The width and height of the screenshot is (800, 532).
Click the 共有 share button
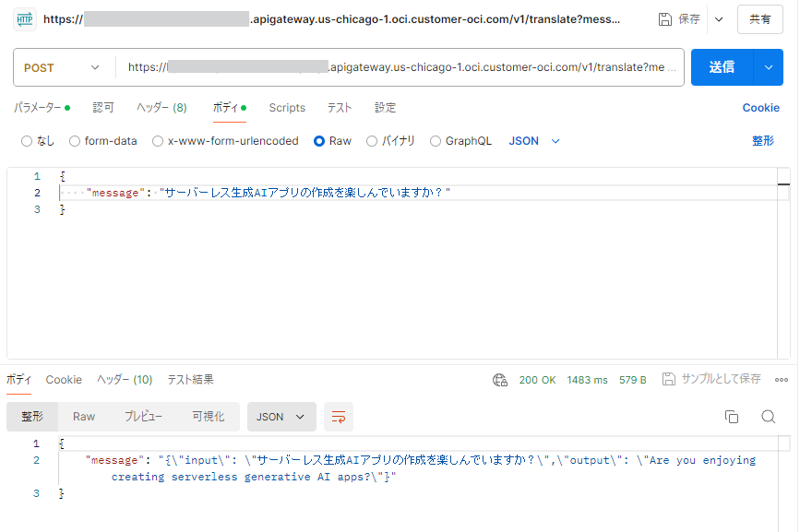759,19
